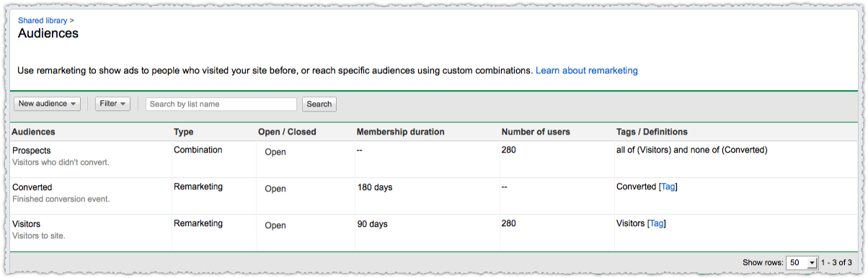This screenshot has width=868, height=278.
Task: Click the 280 user count for Prospects
Action: [x=509, y=150]
